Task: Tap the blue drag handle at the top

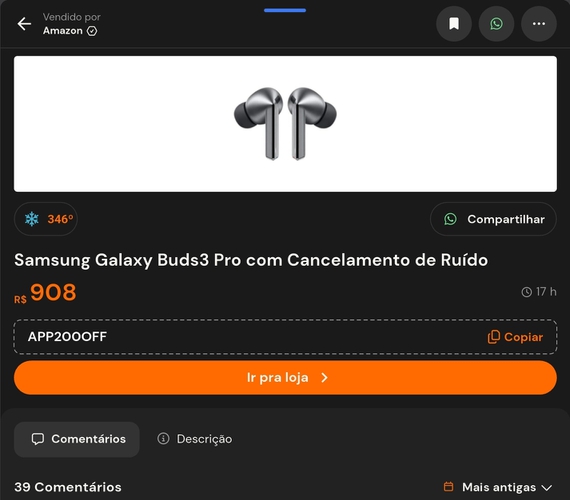Action: pyautogui.click(x=285, y=10)
